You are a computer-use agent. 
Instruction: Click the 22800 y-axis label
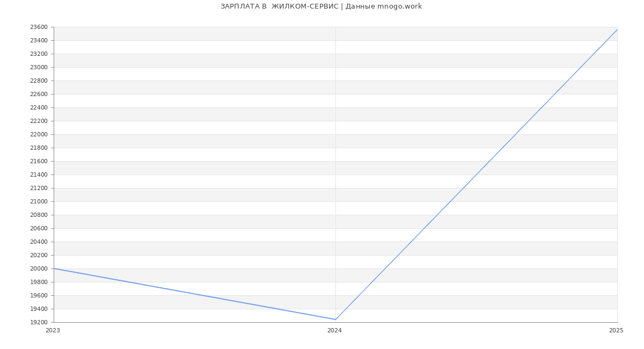[39, 81]
